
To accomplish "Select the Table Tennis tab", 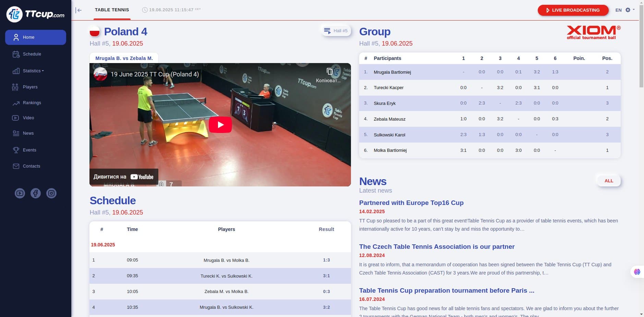I will click(x=112, y=10).
